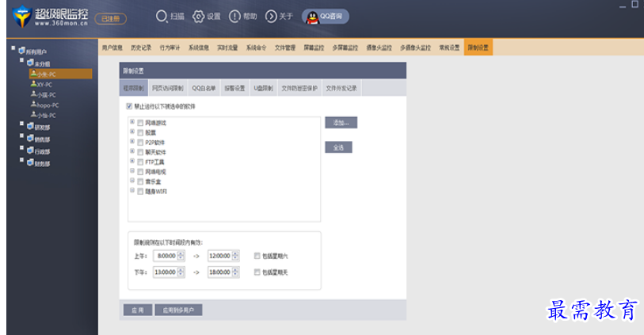Click the 扫描 scan magnifier icon

click(x=162, y=17)
